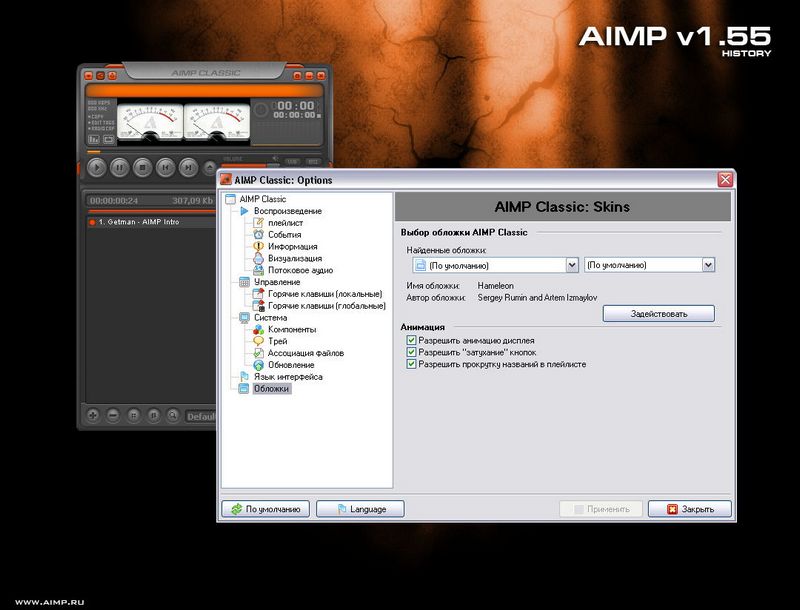Click the Задействовать button
The width and height of the screenshot is (800, 610).
tap(659, 314)
